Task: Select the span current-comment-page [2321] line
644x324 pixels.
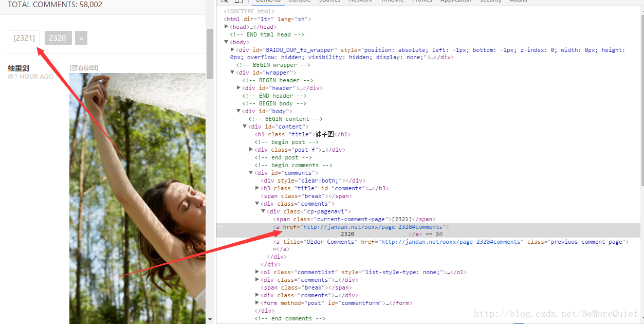Action: pos(354,219)
